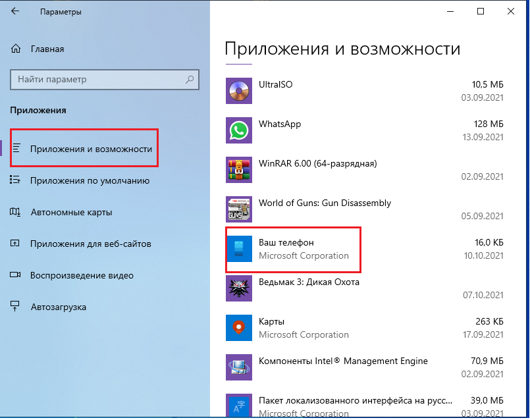This screenshot has height=420, width=530.
Task: Click the Приложения по умолчанию icon
Action: (15, 180)
